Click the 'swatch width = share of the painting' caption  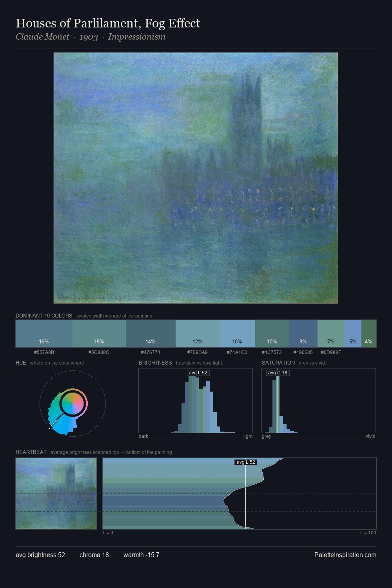[114, 316]
